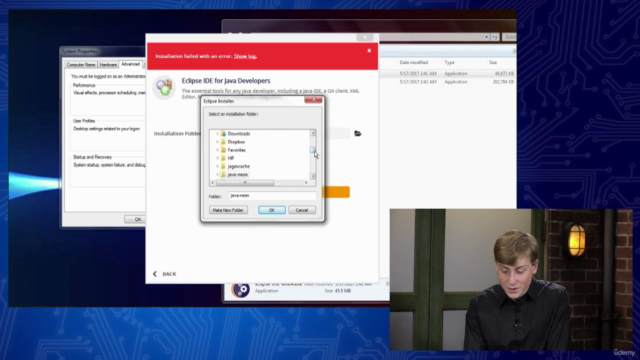640x360 pixels.
Task: Expand the Favorites folder tree node
Action: [x=217, y=150]
